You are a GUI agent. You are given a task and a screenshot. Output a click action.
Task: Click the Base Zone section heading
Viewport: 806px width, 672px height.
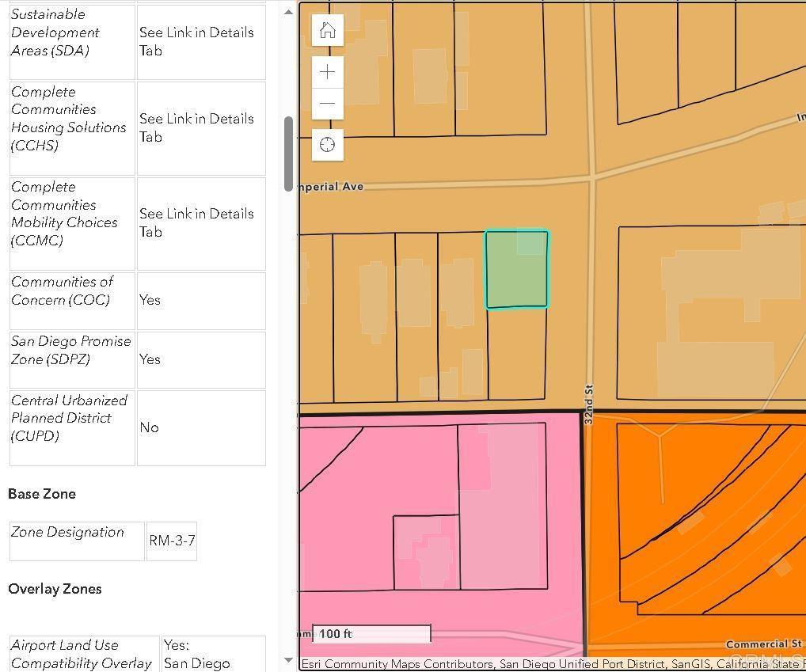[42, 494]
